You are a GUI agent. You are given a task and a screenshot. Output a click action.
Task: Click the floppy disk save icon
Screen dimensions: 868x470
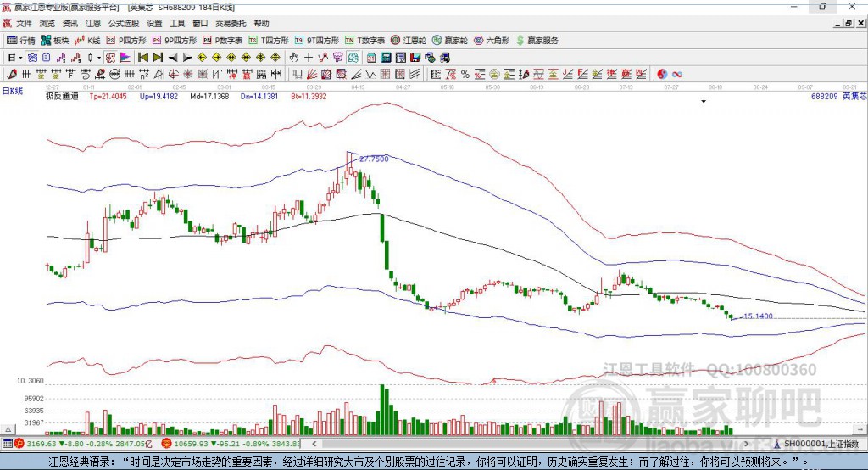415,58
